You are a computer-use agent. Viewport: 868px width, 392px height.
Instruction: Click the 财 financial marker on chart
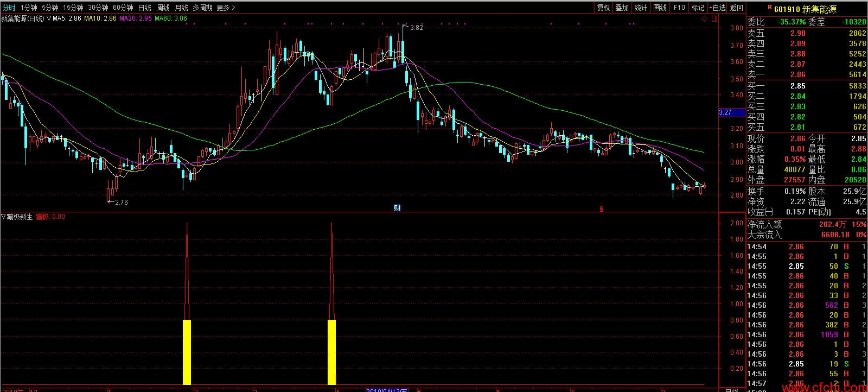point(397,208)
